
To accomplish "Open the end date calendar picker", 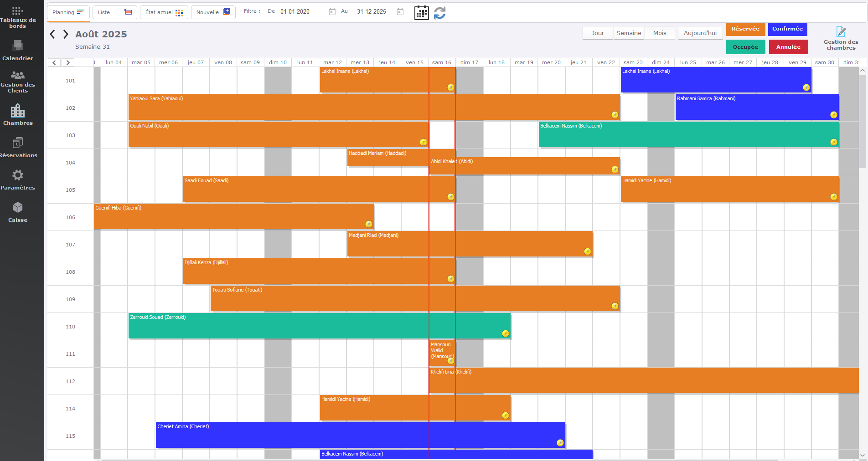I will 400,12.
